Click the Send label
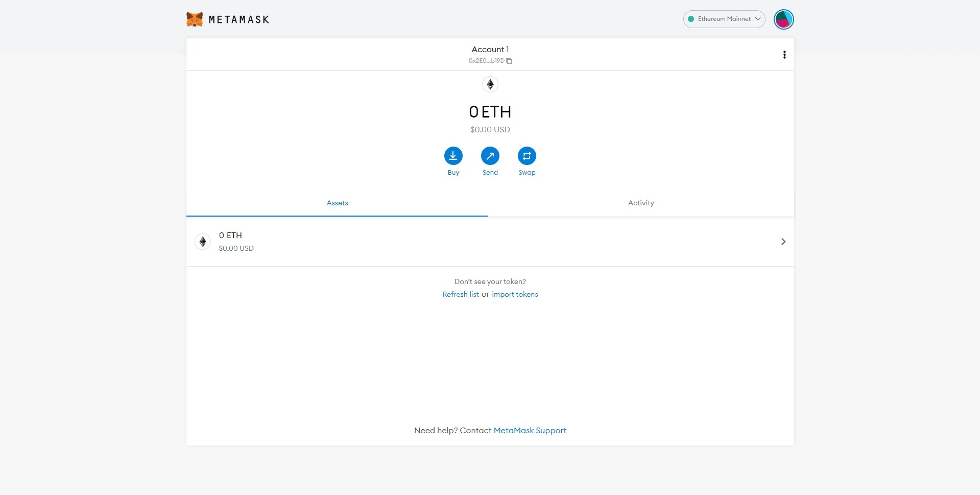The width and height of the screenshot is (980, 495). (x=490, y=173)
